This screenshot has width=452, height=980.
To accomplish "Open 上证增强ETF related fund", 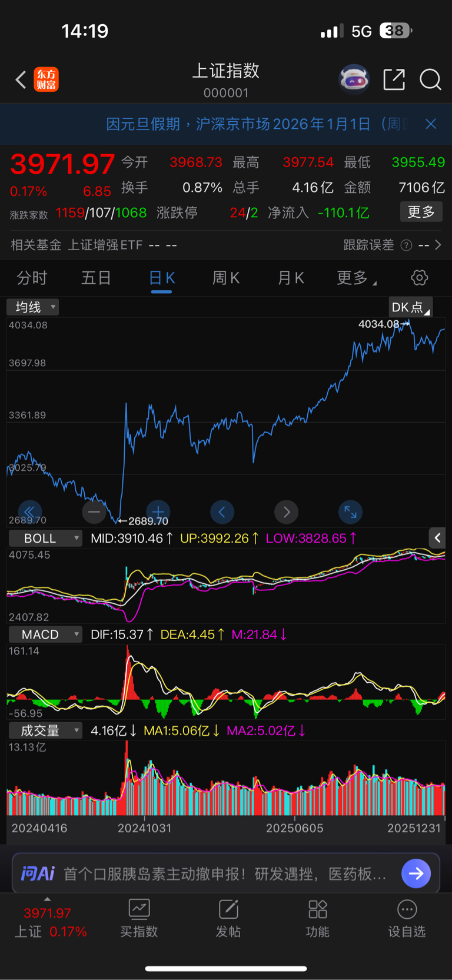I will point(105,245).
